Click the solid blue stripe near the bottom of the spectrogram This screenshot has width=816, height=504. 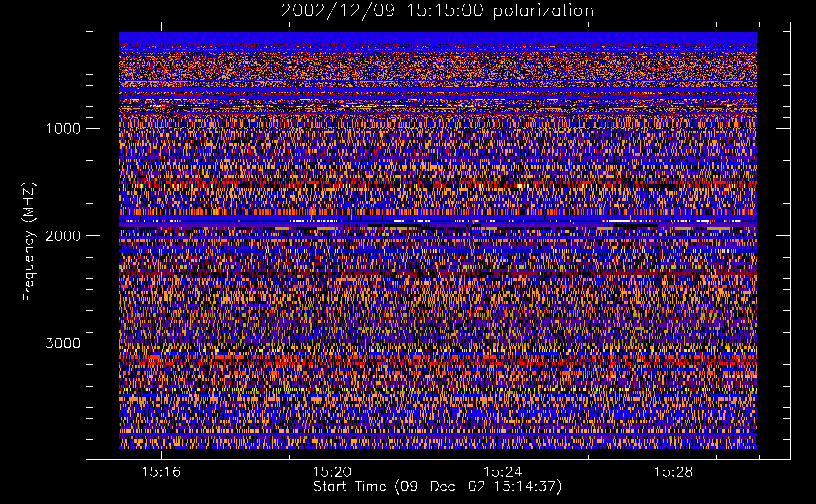[438, 434]
